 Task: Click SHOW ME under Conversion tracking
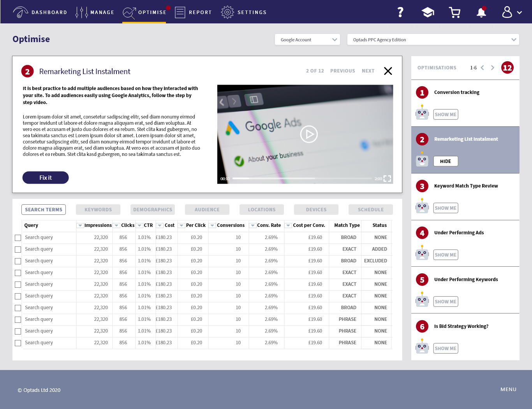pos(446,114)
